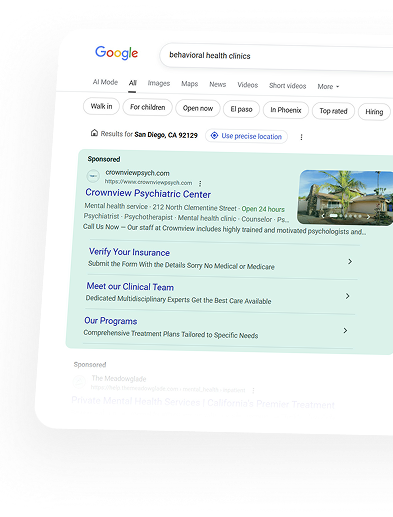Click the Google logo
This screenshot has height=517, width=393.
tap(116, 53)
